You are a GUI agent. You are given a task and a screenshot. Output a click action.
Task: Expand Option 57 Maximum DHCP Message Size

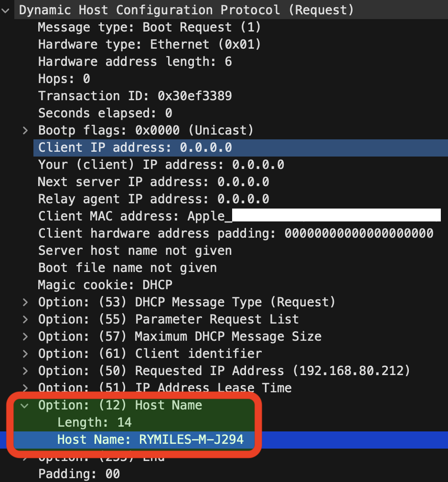coord(25,336)
